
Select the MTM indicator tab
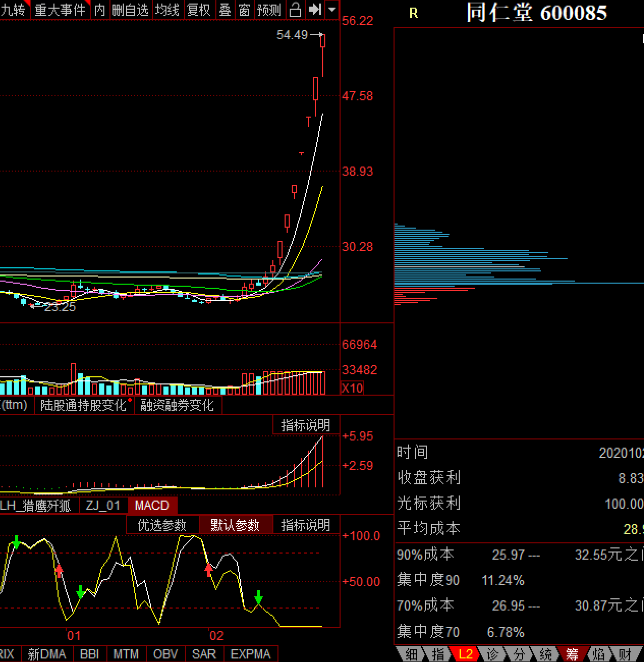(126, 654)
